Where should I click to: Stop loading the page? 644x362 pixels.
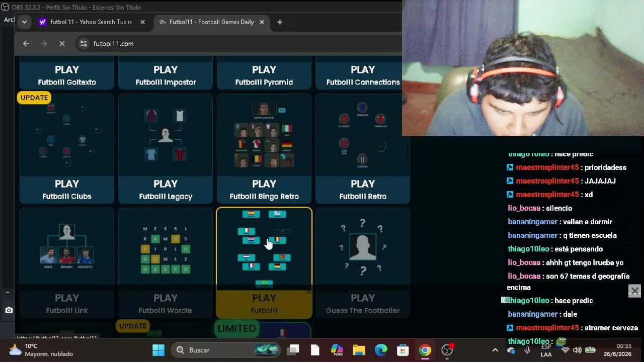coord(62,44)
